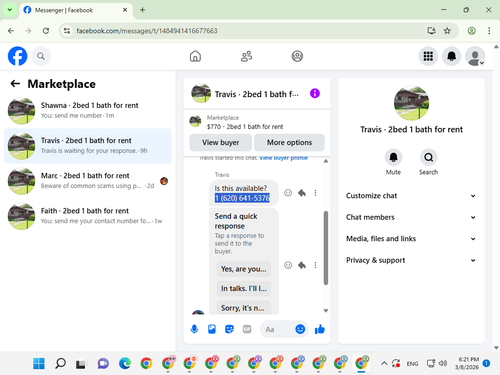React to the phone number message
This screenshot has height=375, width=500.
point(288,193)
